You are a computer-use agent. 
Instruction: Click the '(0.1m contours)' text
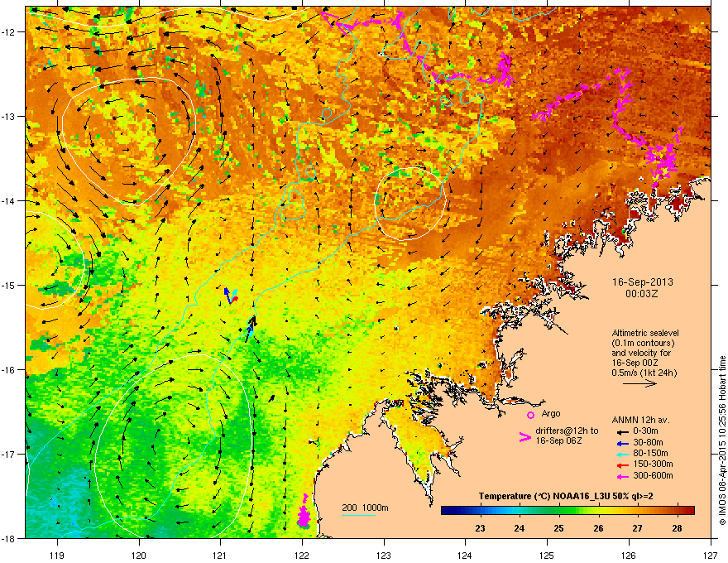(643, 343)
